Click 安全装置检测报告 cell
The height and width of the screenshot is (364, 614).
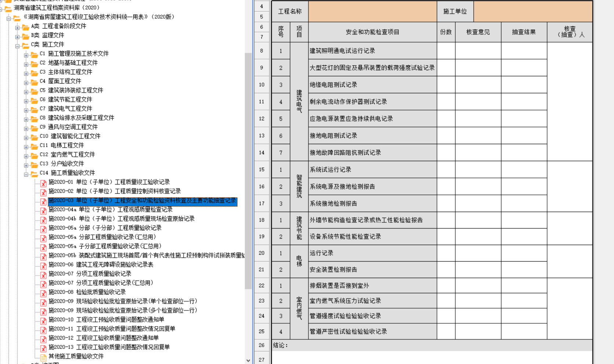[x=373, y=270]
